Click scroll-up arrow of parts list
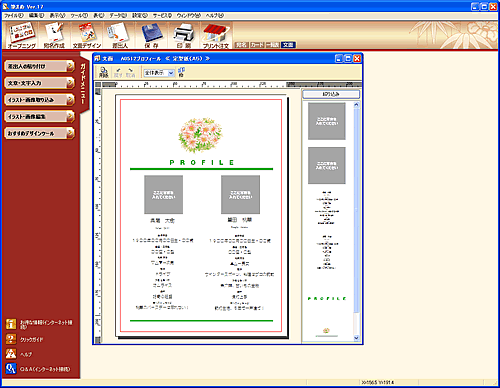 coord(356,105)
